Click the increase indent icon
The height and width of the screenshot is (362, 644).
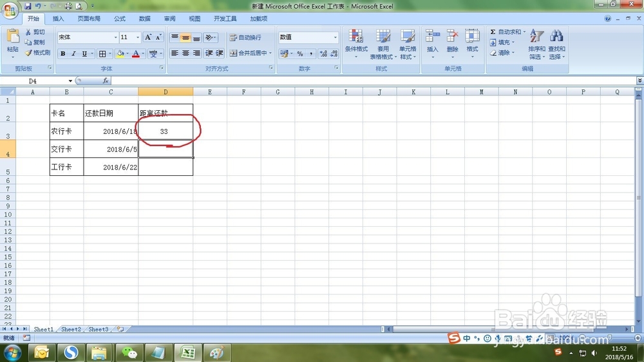click(x=220, y=53)
